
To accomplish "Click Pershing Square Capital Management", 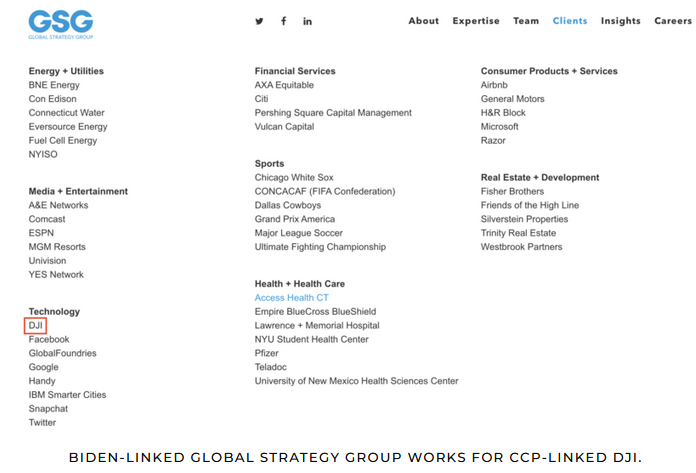I will 333,113.
